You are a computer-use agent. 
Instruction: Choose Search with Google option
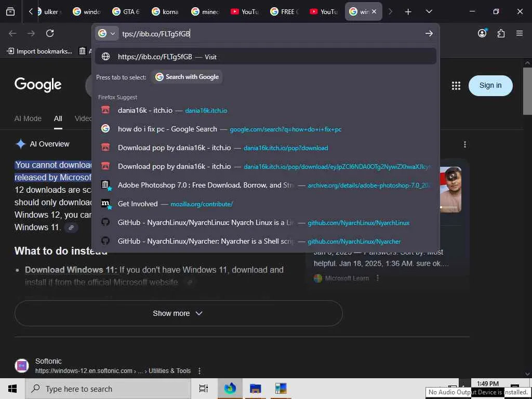pyautogui.click(x=187, y=77)
